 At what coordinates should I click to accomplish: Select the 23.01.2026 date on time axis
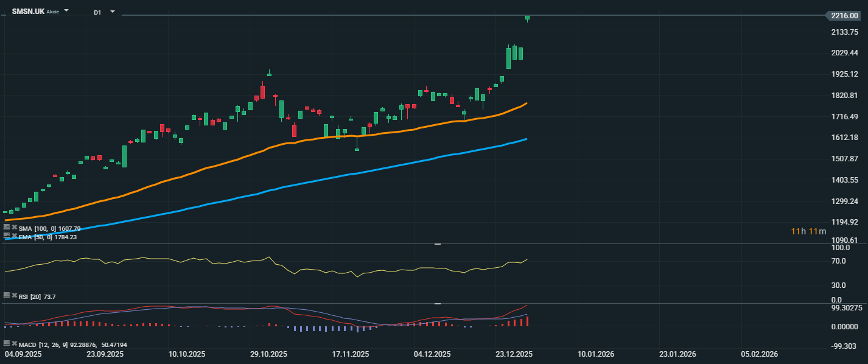click(x=677, y=354)
